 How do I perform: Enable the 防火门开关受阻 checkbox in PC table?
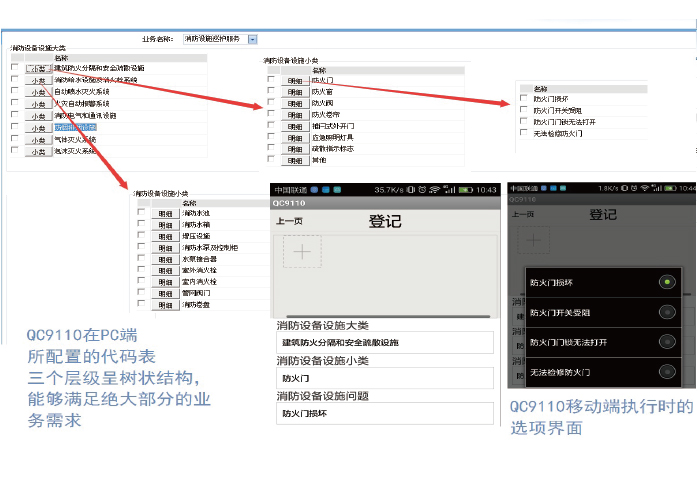pyautogui.click(x=524, y=110)
